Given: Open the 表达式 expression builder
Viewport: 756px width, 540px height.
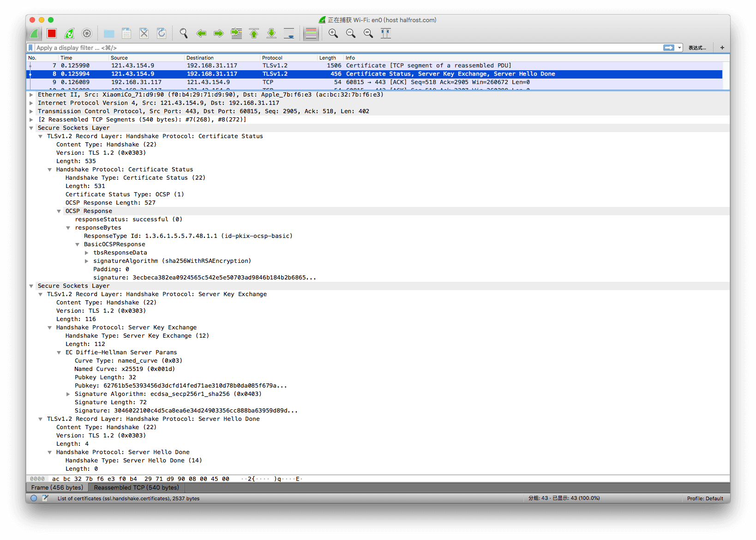Looking at the screenshot, I should (x=697, y=48).
